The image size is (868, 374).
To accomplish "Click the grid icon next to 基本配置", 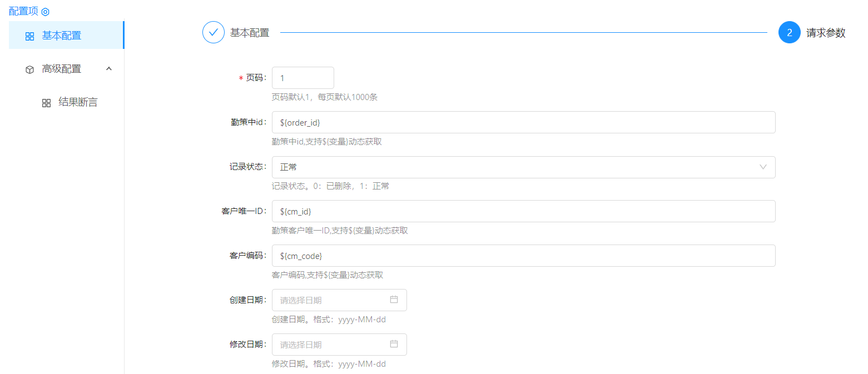I will (x=30, y=36).
